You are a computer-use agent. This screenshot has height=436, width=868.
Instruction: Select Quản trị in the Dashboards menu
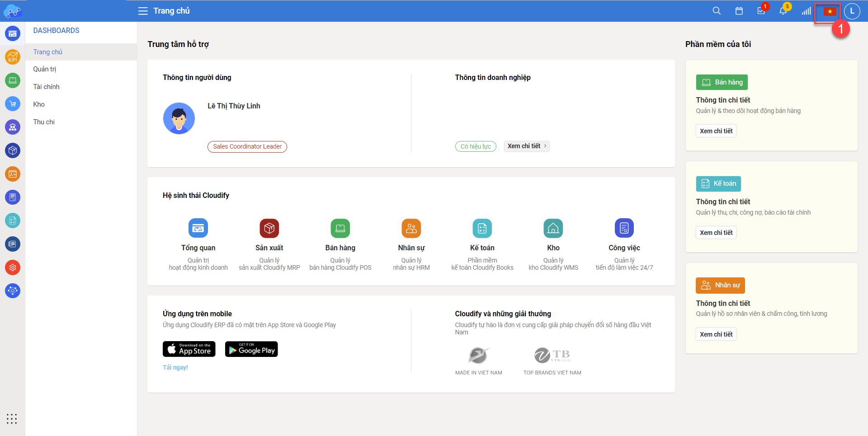[81, 69]
